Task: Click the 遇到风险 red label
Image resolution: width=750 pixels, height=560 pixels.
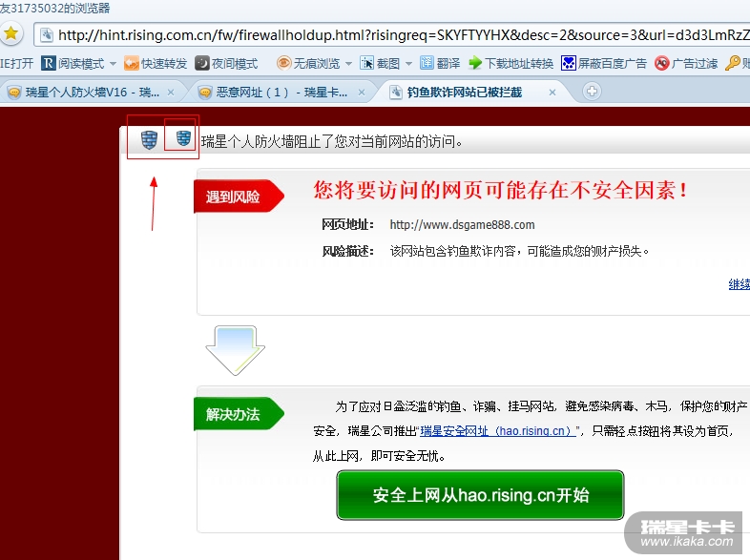Action: pyautogui.click(x=239, y=197)
